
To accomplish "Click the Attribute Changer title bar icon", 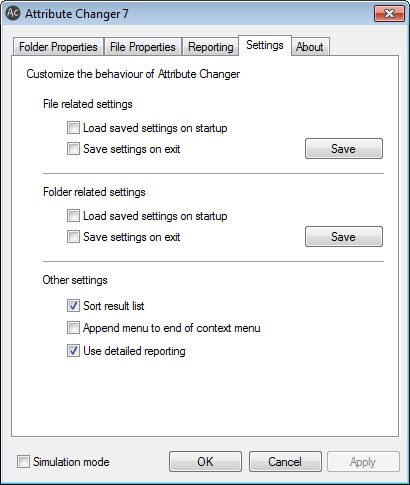I will click(x=13, y=13).
